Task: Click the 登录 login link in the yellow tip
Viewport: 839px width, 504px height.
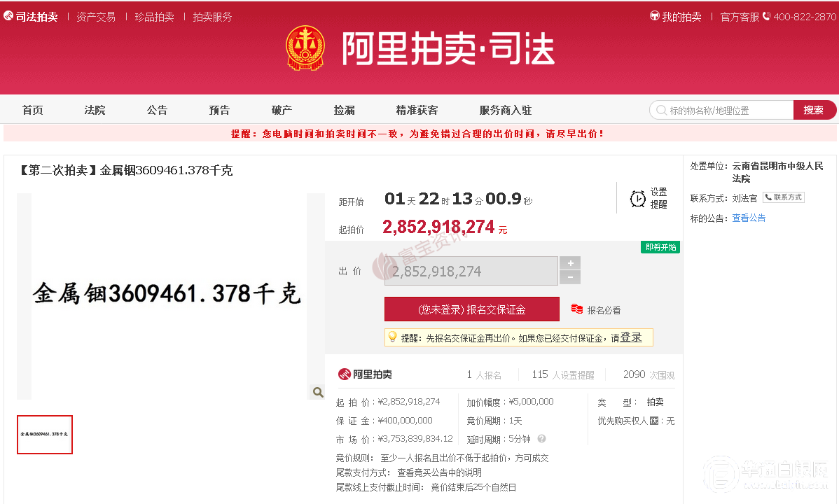Action: (x=631, y=337)
